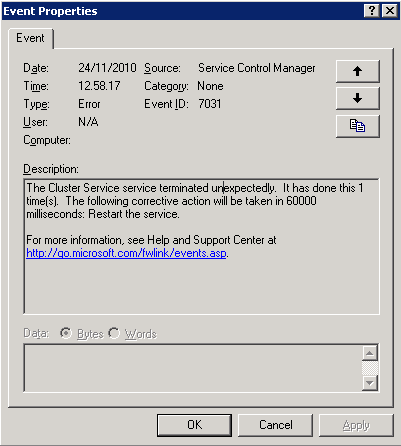Click scroll up arrow in Data box
401x446 pixels.
click(x=370, y=353)
